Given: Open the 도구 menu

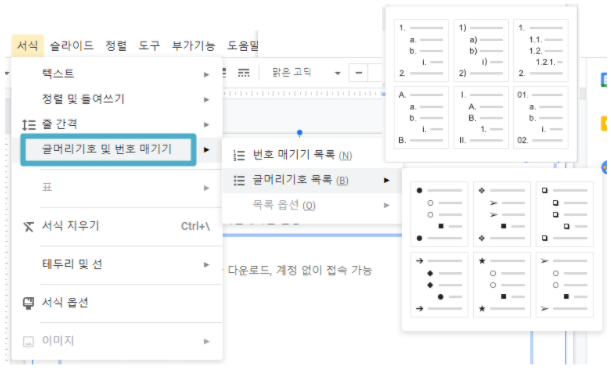Looking at the screenshot, I should point(149,46).
